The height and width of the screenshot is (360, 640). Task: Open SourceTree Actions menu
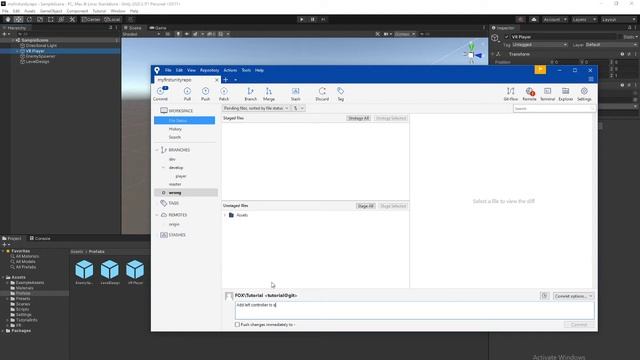(x=230, y=70)
